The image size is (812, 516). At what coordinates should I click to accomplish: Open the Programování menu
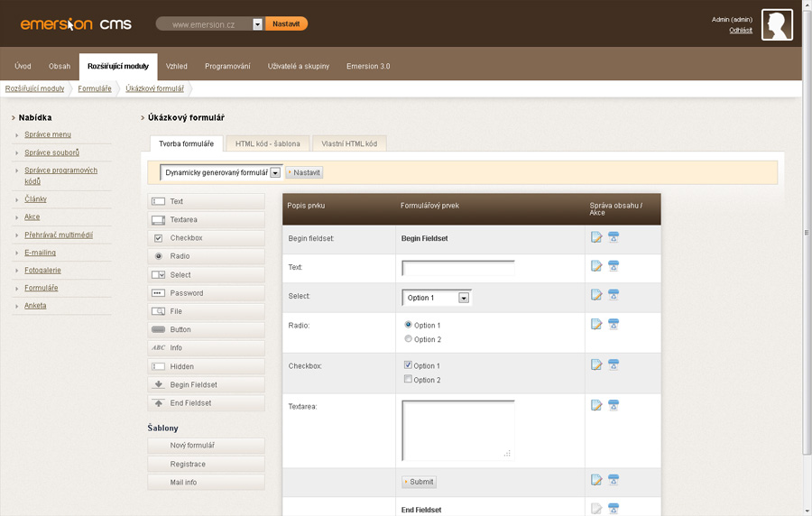coord(227,67)
